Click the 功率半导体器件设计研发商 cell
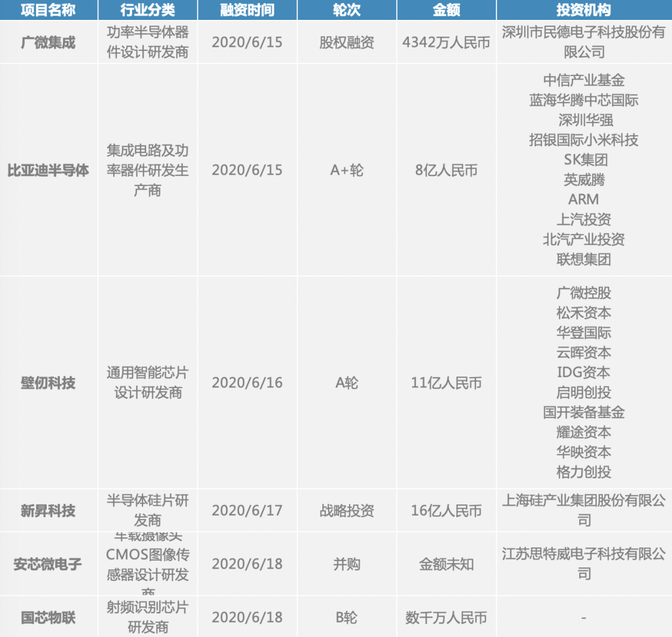 (x=148, y=42)
